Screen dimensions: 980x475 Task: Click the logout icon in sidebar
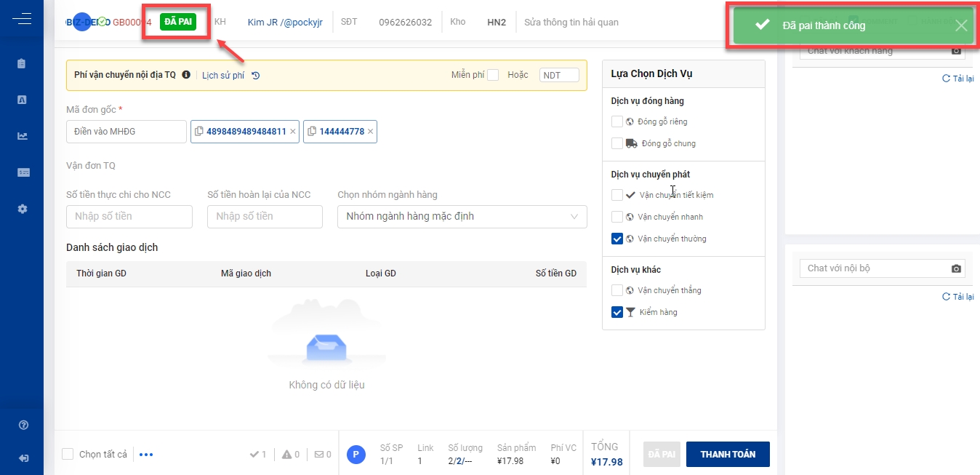click(23, 458)
